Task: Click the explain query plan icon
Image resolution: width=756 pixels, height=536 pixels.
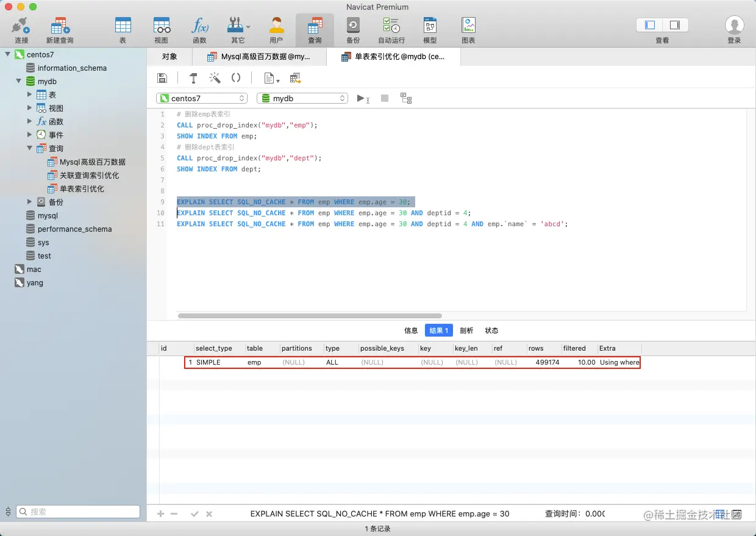Action: tap(406, 98)
